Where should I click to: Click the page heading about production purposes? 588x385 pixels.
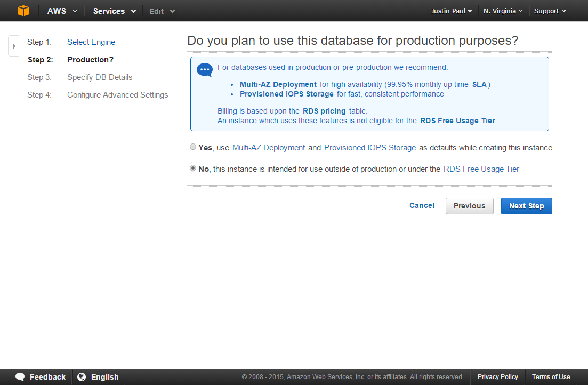point(352,41)
